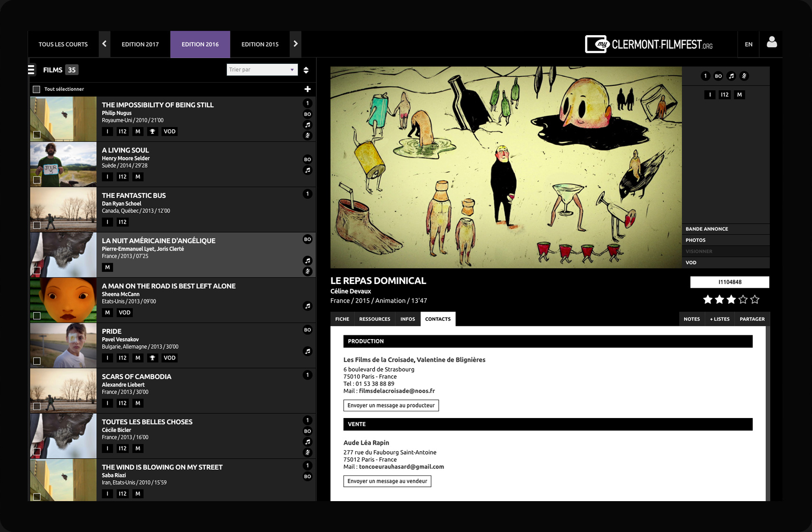Click Envoyer un message au vendeur

pos(387,481)
